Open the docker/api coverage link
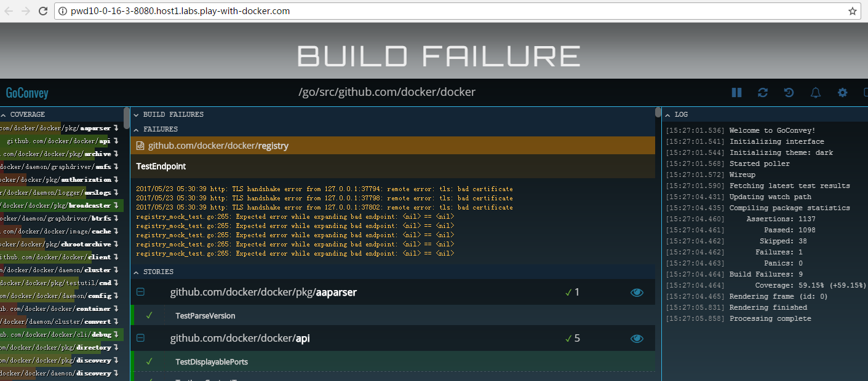Image resolution: width=868 pixels, height=381 pixels. (x=58, y=141)
